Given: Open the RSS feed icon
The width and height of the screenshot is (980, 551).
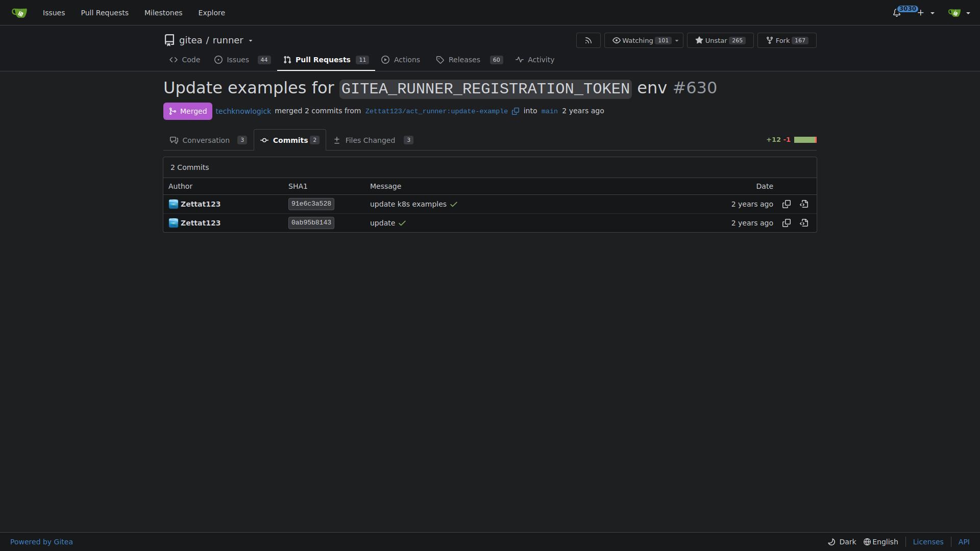Looking at the screenshot, I should click(x=588, y=40).
